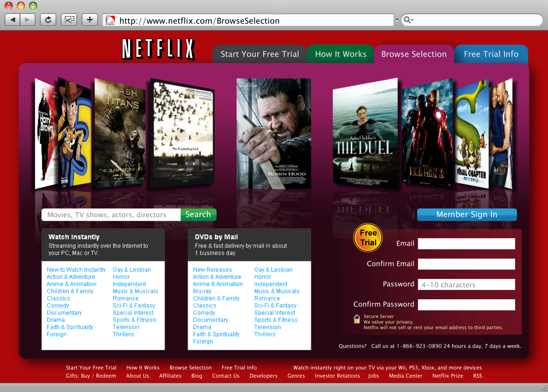Open the Free Trial Info tab
This screenshot has width=548, height=392.
[x=491, y=54]
